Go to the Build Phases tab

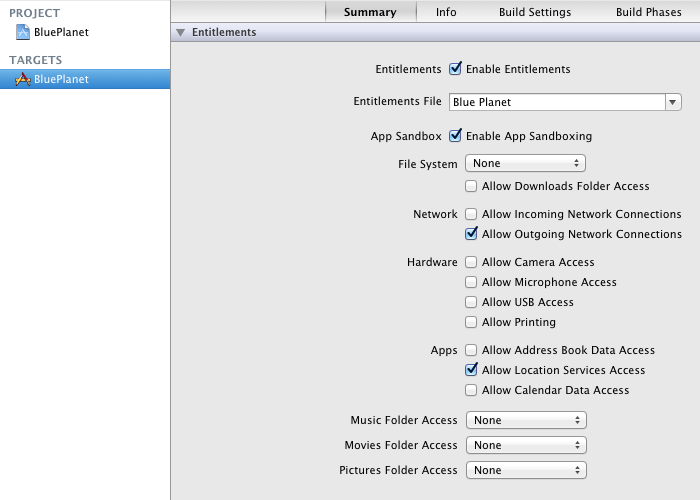point(649,12)
